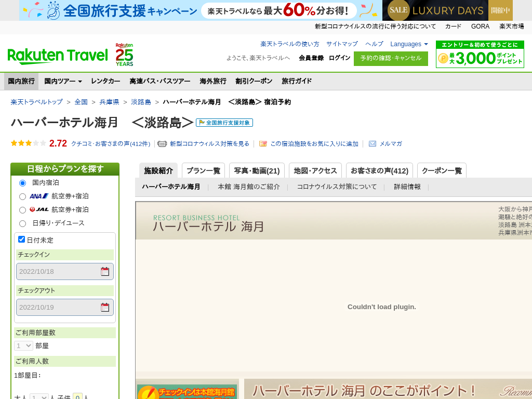This screenshot has height=399, width=532.
Task: Open the check-in calendar icon
Action: pyautogui.click(x=105, y=271)
